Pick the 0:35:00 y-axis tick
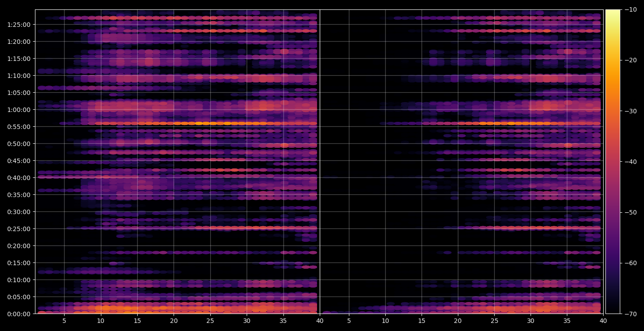This screenshot has width=644, height=331. tap(19, 194)
